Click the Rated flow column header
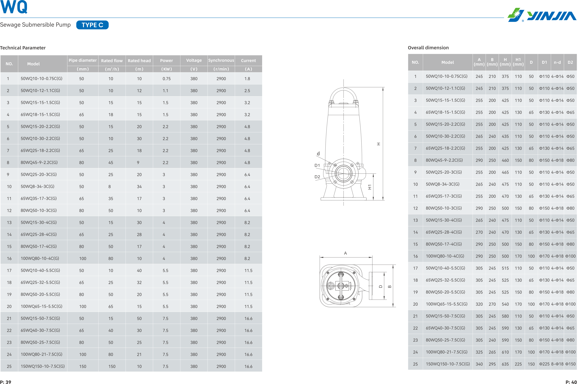 [112, 60]
